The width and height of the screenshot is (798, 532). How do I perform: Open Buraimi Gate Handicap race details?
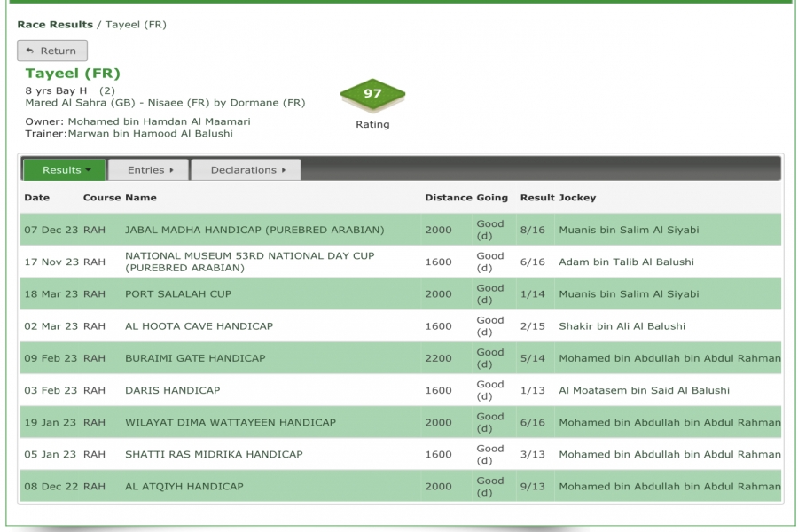click(x=195, y=358)
